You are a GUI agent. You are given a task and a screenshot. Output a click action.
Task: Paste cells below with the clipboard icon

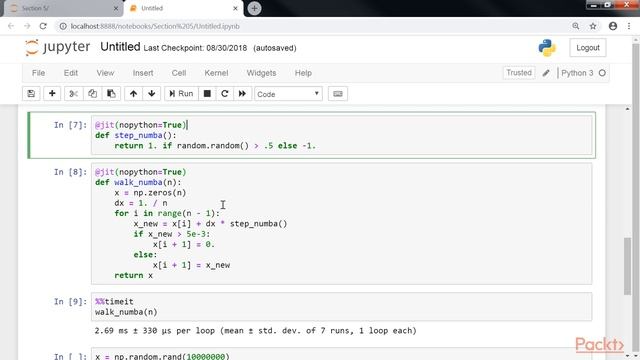(x=111, y=94)
